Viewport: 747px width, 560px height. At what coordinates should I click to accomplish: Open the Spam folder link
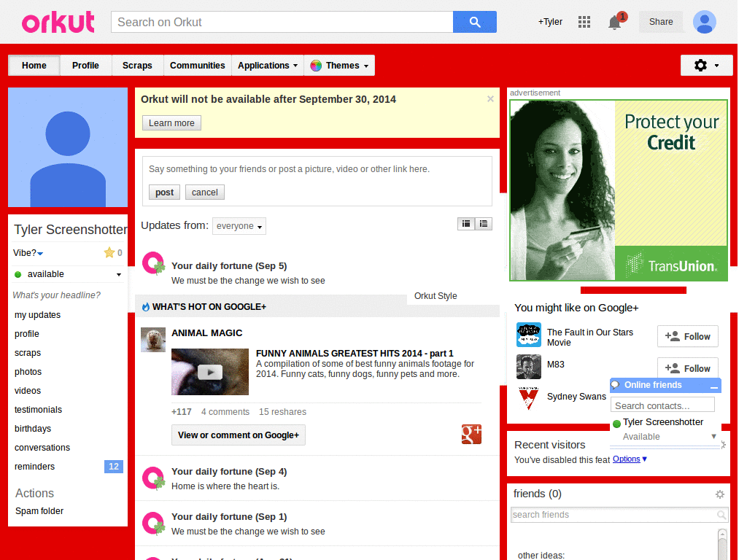pos(39,511)
